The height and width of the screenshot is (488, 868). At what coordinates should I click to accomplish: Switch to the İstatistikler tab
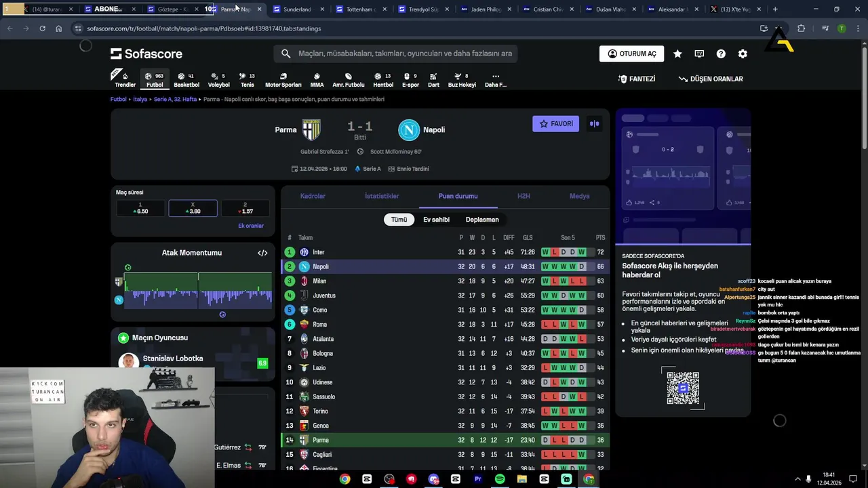[x=382, y=196]
